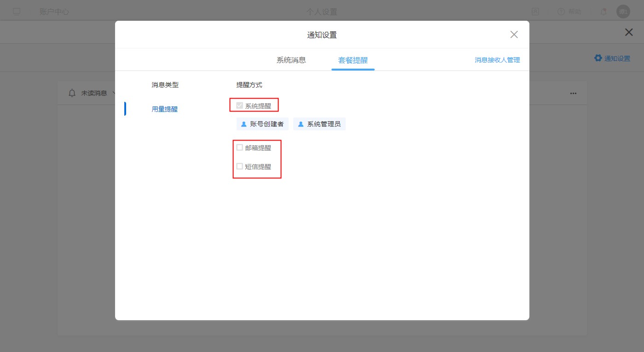Toggle the 系统提醒 checkbox
644x352 pixels.
239,106
